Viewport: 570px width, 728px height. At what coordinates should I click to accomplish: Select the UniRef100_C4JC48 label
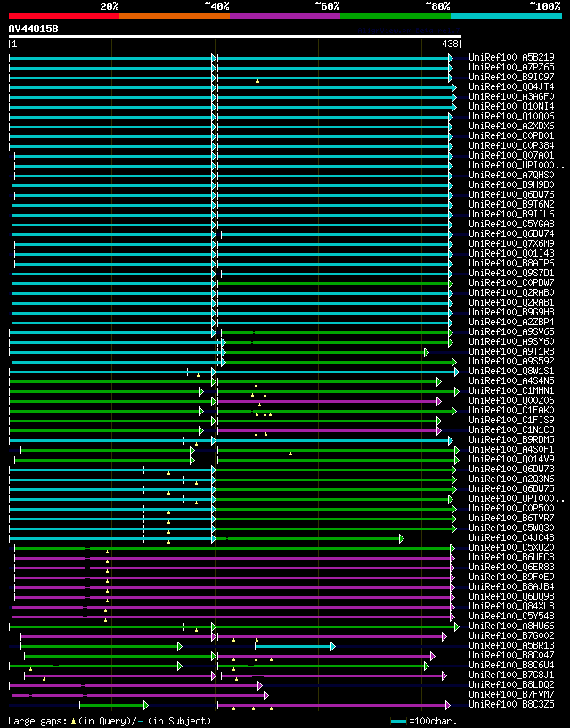pos(511,537)
